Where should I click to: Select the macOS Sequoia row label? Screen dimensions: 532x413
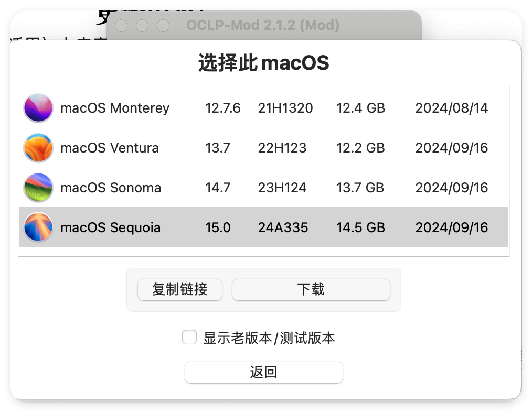[110, 227]
